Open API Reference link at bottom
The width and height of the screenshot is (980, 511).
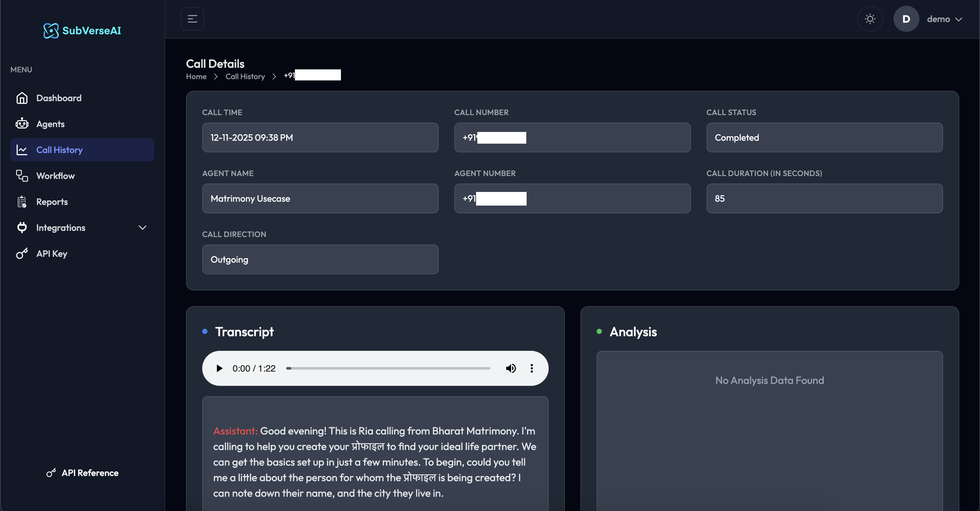point(90,473)
